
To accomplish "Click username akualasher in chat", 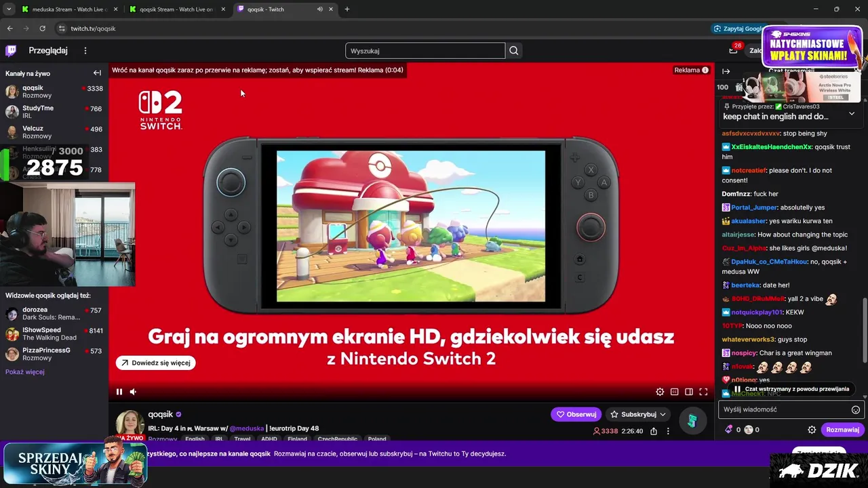I will (x=749, y=221).
